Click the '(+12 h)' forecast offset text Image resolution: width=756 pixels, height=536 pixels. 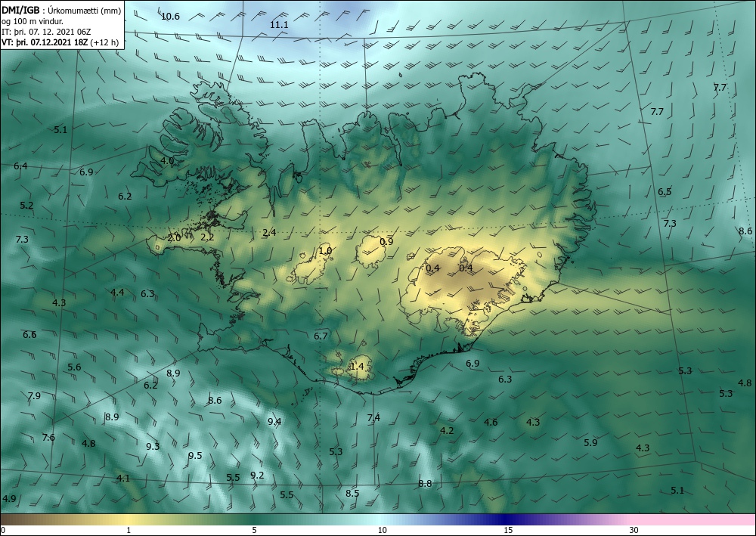tap(104, 42)
